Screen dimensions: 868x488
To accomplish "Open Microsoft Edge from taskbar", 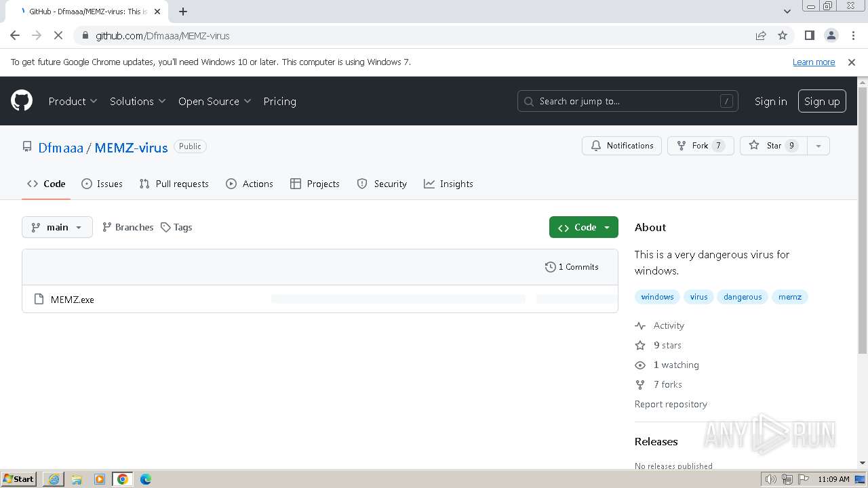I will pyautogui.click(x=146, y=479).
